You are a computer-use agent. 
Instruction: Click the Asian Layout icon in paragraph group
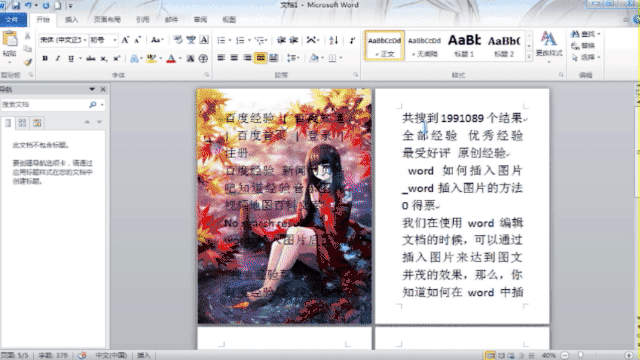tap(311, 40)
